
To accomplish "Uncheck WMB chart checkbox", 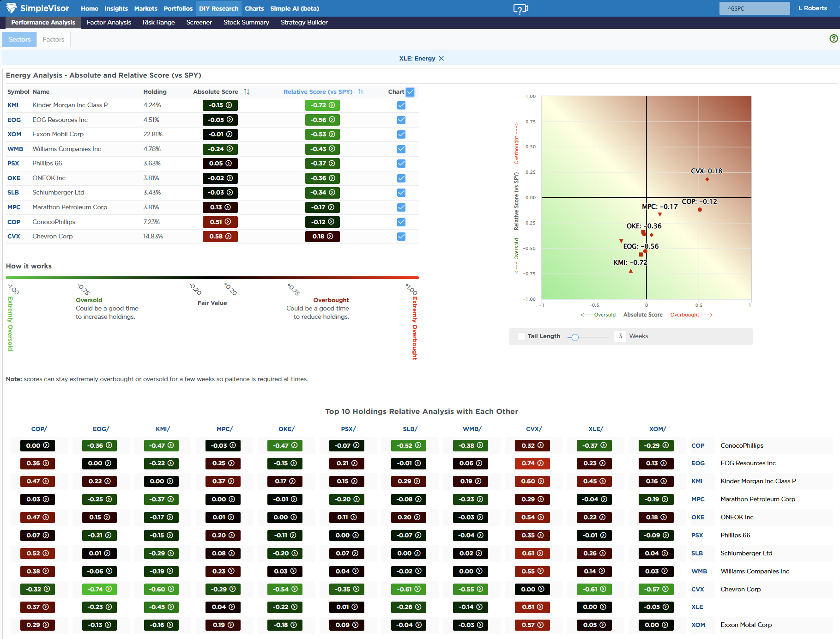I will click(401, 149).
